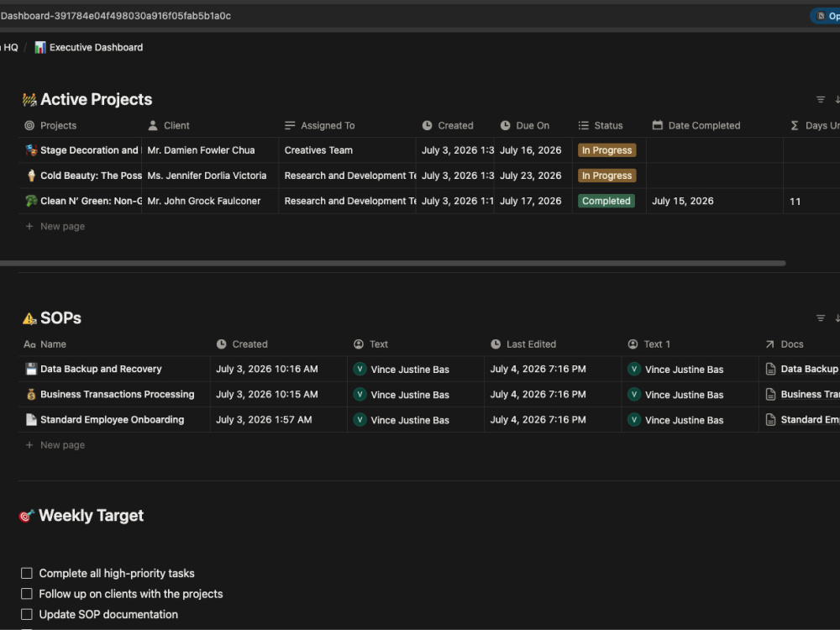The width and height of the screenshot is (840, 630).
Task: Click the Active Projects construction icon
Action: pyautogui.click(x=29, y=100)
